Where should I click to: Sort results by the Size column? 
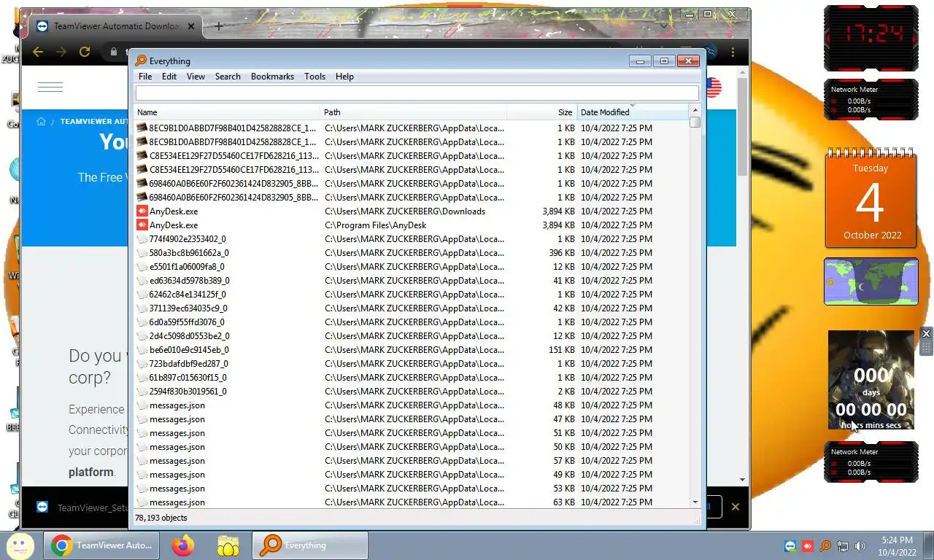542,112
